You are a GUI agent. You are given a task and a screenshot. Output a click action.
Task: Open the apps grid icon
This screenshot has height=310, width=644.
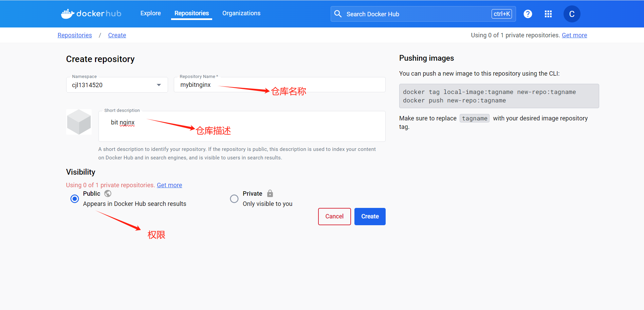[548, 14]
